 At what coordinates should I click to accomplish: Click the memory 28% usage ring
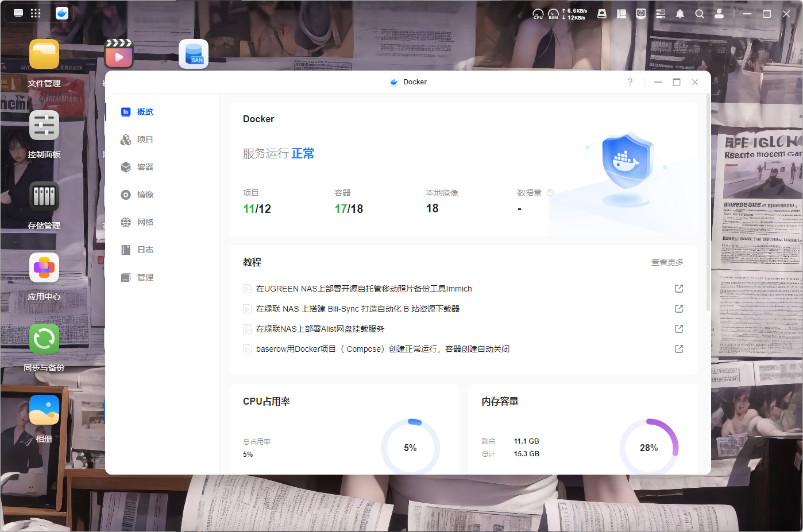tap(649, 448)
